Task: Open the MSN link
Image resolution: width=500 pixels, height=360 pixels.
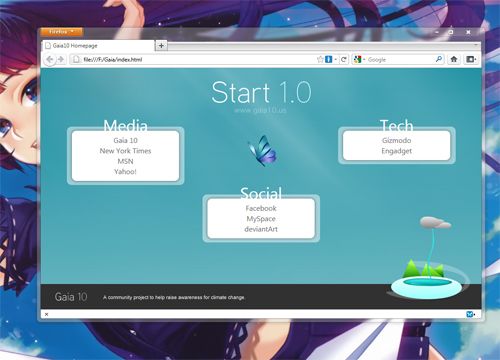Action: [x=125, y=161]
